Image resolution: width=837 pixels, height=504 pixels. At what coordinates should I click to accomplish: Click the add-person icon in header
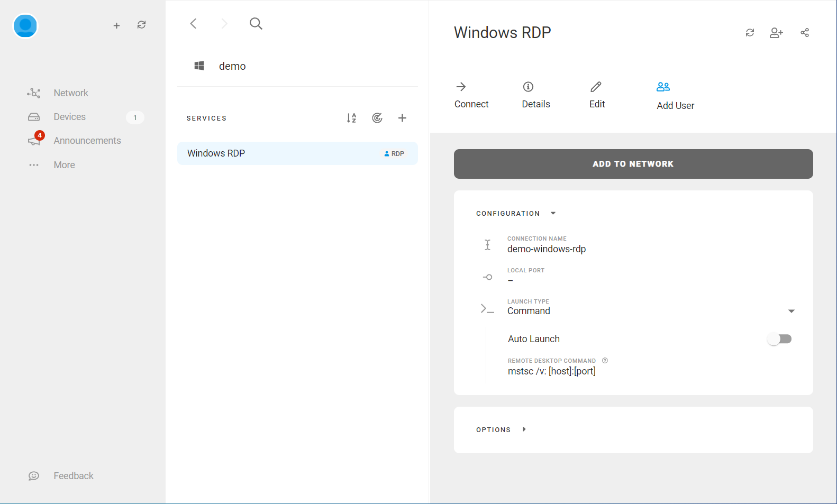[776, 33]
